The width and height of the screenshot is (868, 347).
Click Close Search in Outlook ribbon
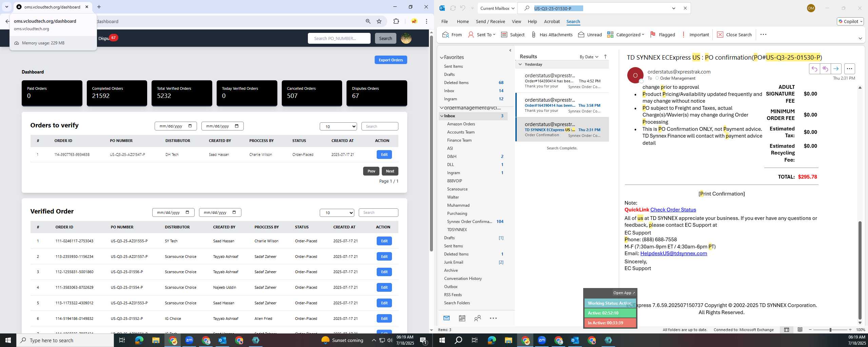pos(734,35)
